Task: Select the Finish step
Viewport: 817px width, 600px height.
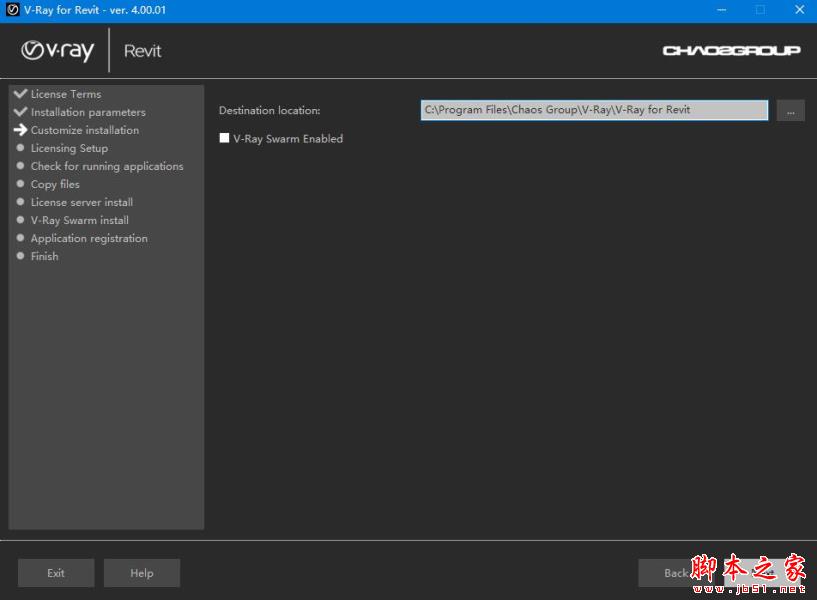Action: (x=44, y=256)
